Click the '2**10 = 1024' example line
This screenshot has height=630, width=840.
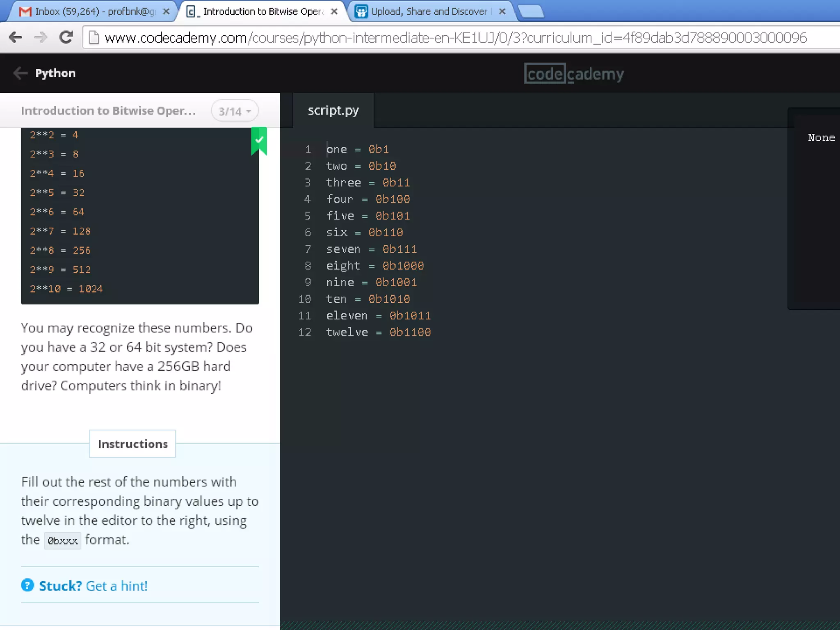[66, 289]
